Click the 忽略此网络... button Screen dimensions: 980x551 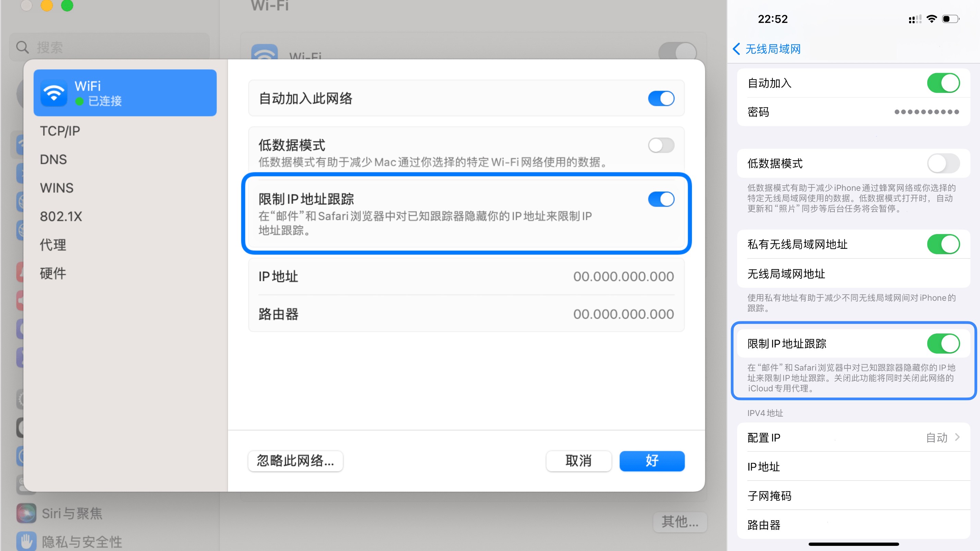[296, 461]
